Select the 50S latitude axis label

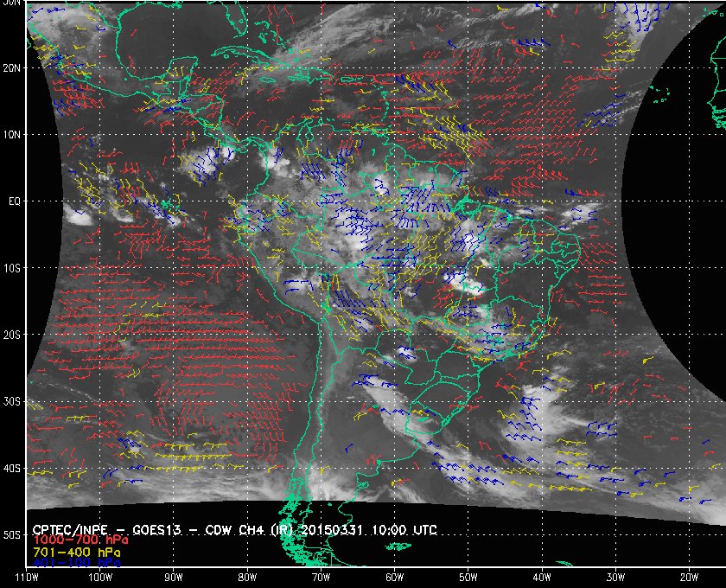(12, 535)
